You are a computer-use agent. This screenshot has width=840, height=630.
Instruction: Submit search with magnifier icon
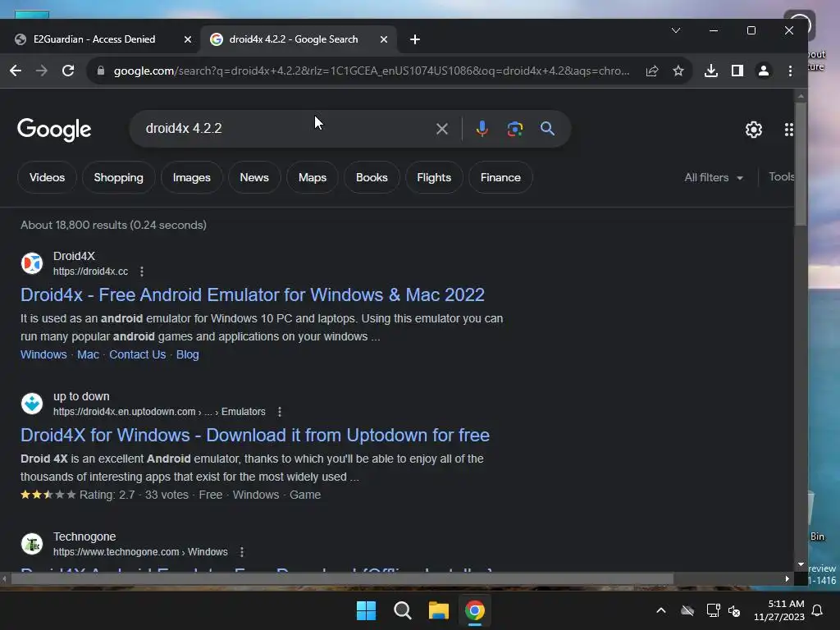[x=547, y=129]
